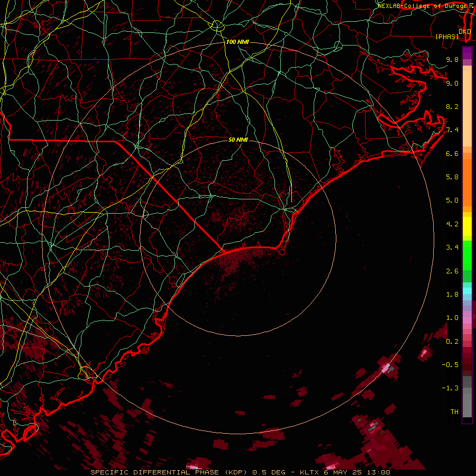Click the cyan segment of color bar
Screen dimensions: 476x476
tap(467, 291)
